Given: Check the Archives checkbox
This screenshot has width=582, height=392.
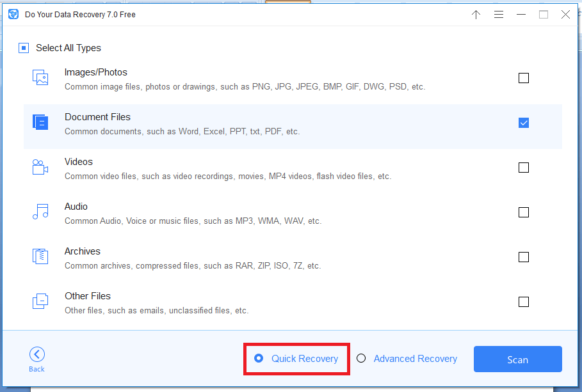Looking at the screenshot, I should click(x=523, y=257).
